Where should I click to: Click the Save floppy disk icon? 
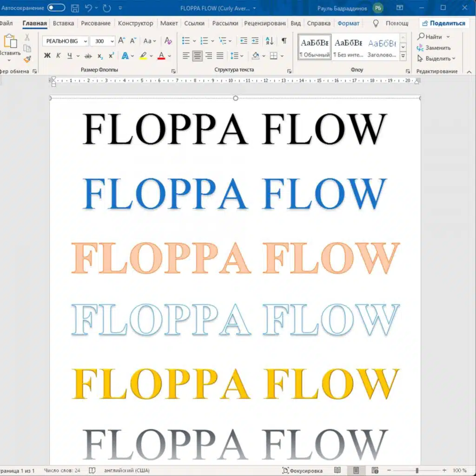click(75, 8)
